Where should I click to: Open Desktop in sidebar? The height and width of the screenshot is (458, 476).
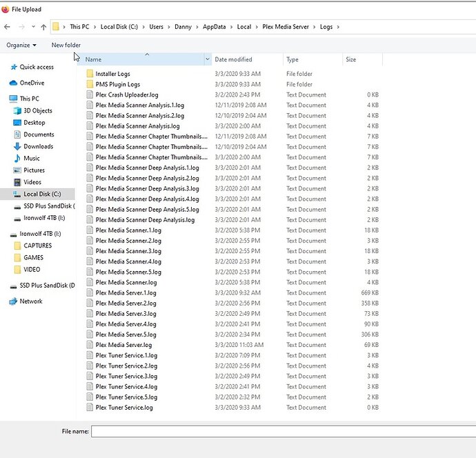pos(34,123)
